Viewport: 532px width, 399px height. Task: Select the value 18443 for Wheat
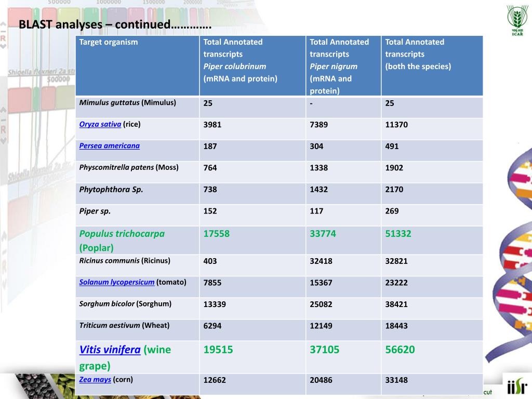pos(396,326)
